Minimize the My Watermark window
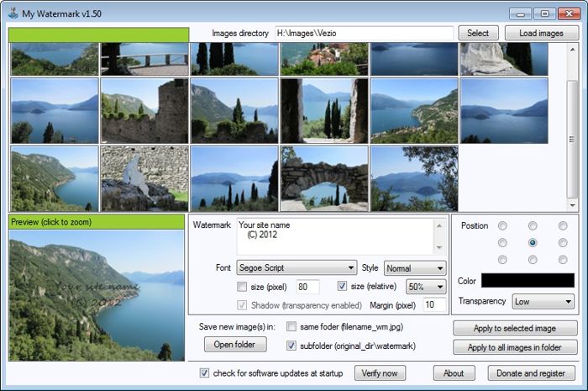This screenshot has width=588, height=391. (x=521, y=14)
